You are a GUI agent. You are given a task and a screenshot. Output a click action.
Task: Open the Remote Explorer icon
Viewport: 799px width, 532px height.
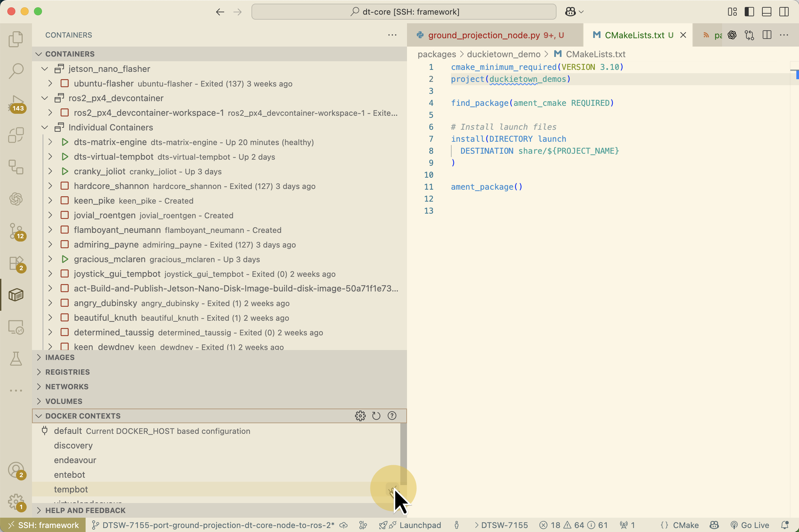pyautogui.click(x=16, y=327)
